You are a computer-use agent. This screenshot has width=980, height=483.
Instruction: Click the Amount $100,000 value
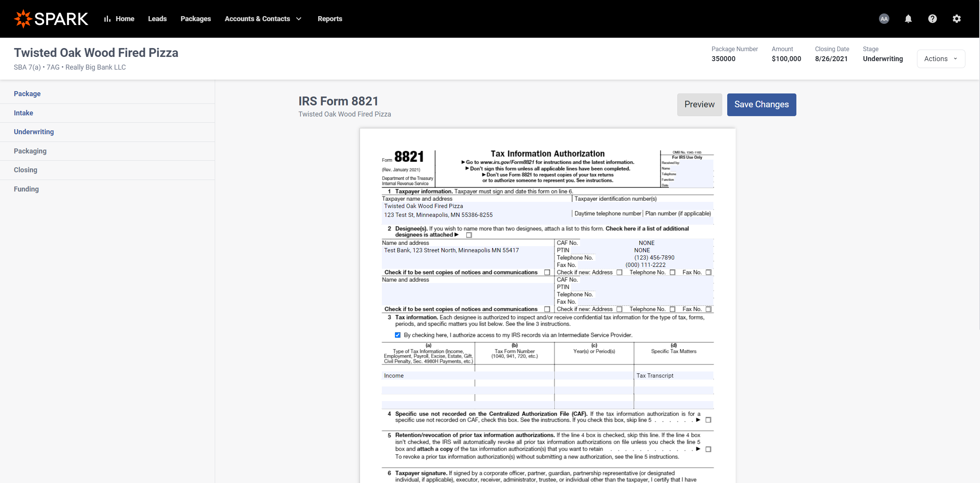(x=786, y=59)
